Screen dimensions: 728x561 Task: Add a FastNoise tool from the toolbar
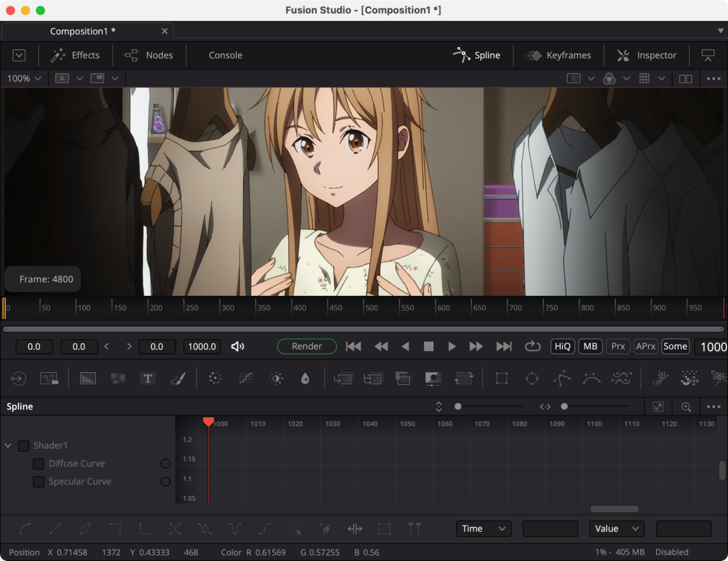click(x=118, y=378)
